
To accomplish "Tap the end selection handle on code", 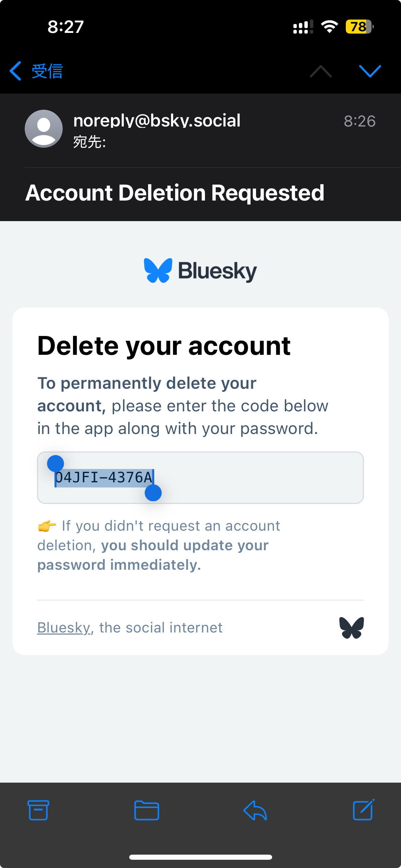I will pyautogui.click(x=153, y=493).
